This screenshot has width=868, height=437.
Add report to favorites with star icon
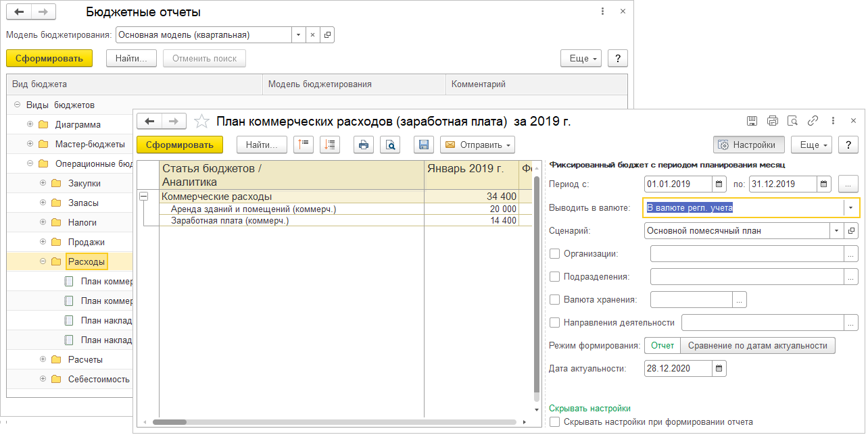tap(201, 122)
